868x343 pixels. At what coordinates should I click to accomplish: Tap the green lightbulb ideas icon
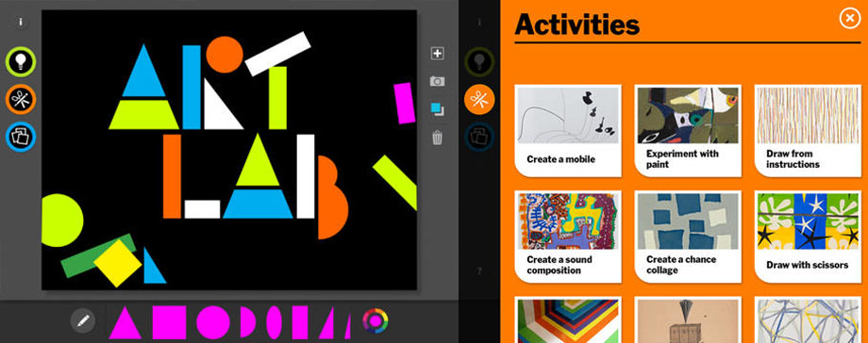[x=21, y=62]
